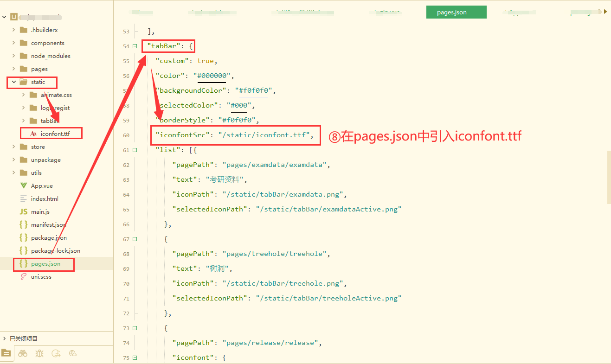Screen dimensions: 611x364
Task: Click the folder icon of unpackage
Action: tap(24, 160)
